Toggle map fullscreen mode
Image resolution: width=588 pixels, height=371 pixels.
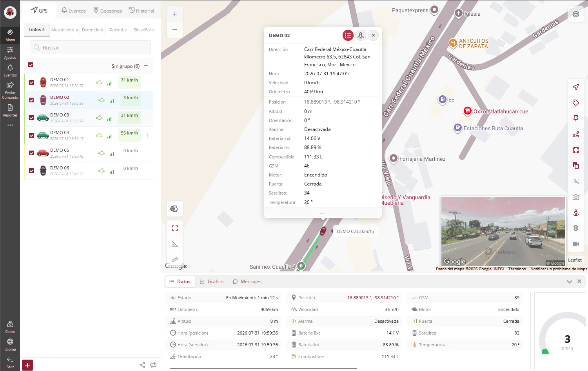(x=175, y=228)
